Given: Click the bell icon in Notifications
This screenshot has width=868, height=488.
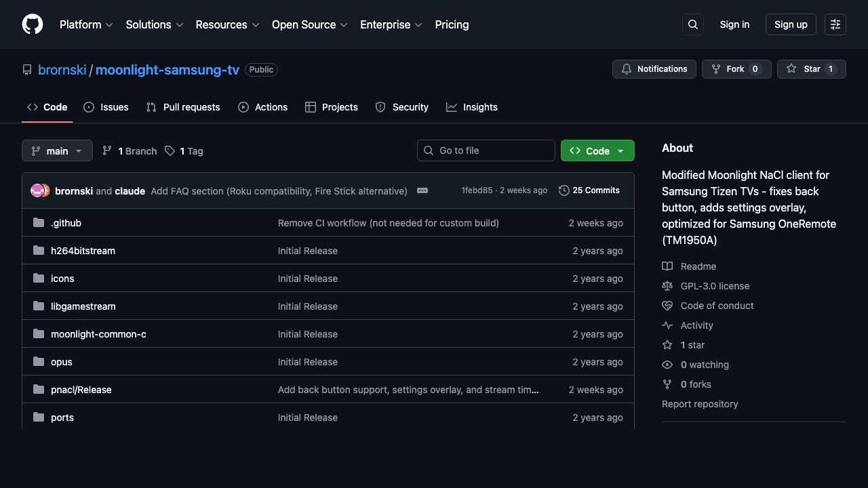Looking at the screenshot, I should click(627, 69).
